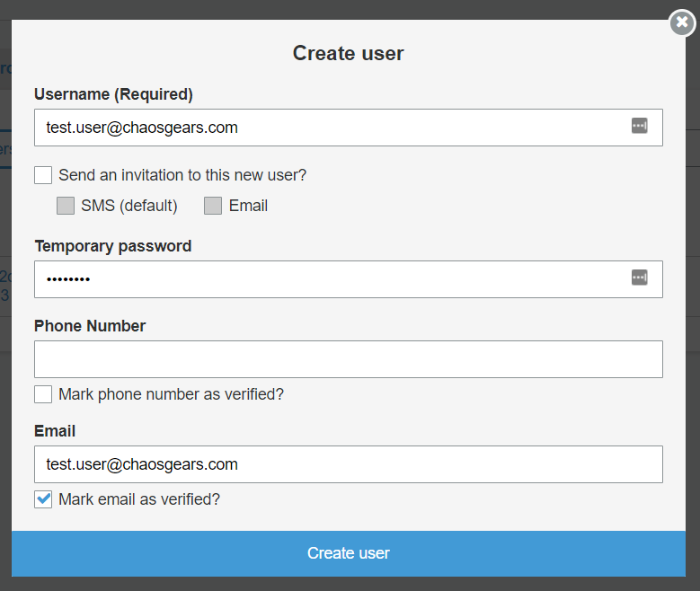Close the Create user dialog
This screenshot has width=700, height=591.
pos(683,22)
